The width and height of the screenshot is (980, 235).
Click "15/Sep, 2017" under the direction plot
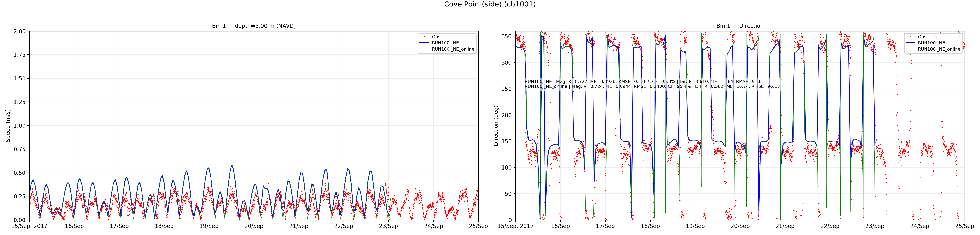coord(515,226)
